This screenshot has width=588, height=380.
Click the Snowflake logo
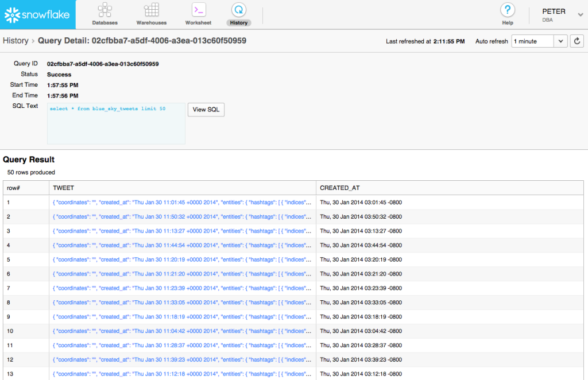tap(38, 14)
